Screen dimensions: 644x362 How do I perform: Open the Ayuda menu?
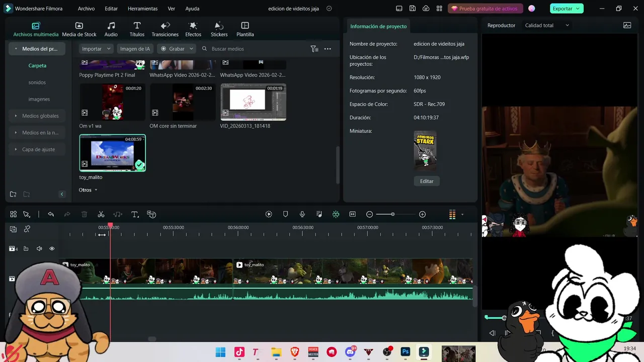192,9
